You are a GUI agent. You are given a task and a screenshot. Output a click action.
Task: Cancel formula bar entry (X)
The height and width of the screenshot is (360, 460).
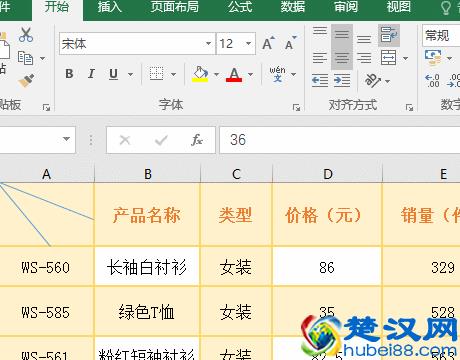pyautogui.click(x=125, y=140)
